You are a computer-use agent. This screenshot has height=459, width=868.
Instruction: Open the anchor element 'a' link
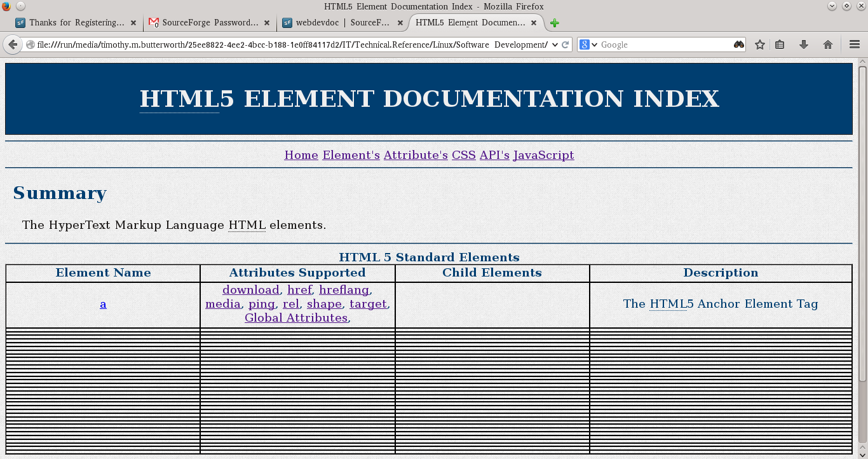point(103,304)
